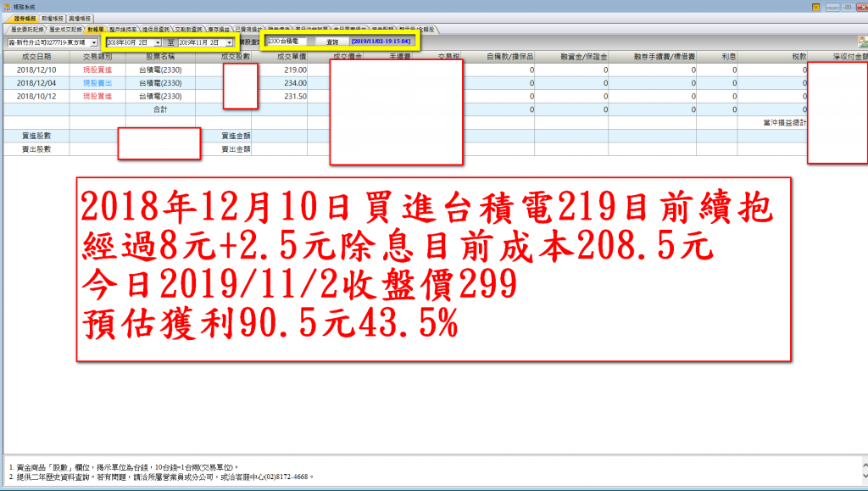Click the 買進金額 label
The image size is (868, 491).
[236, 136]
